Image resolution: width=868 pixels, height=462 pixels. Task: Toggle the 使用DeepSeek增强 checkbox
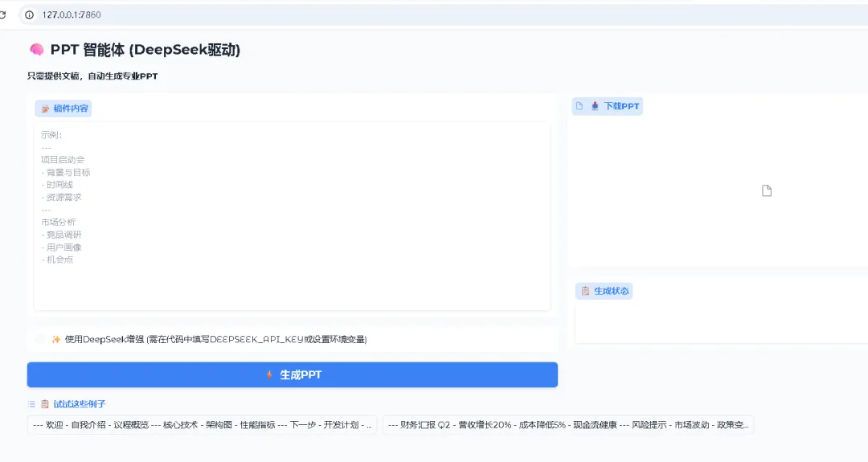pyautogui.click(x=40, y=339)
